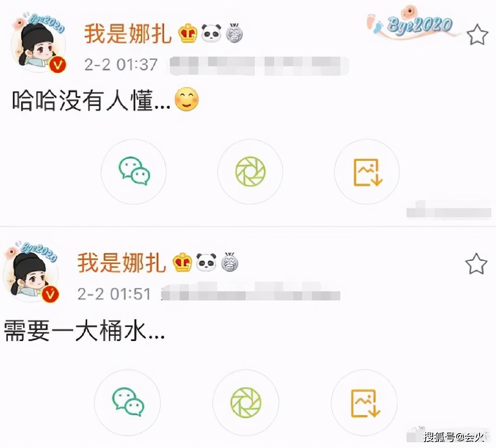496x448 pixels.
Task: Tap the WeChat share icon in first post
Action: pos(134,172)
